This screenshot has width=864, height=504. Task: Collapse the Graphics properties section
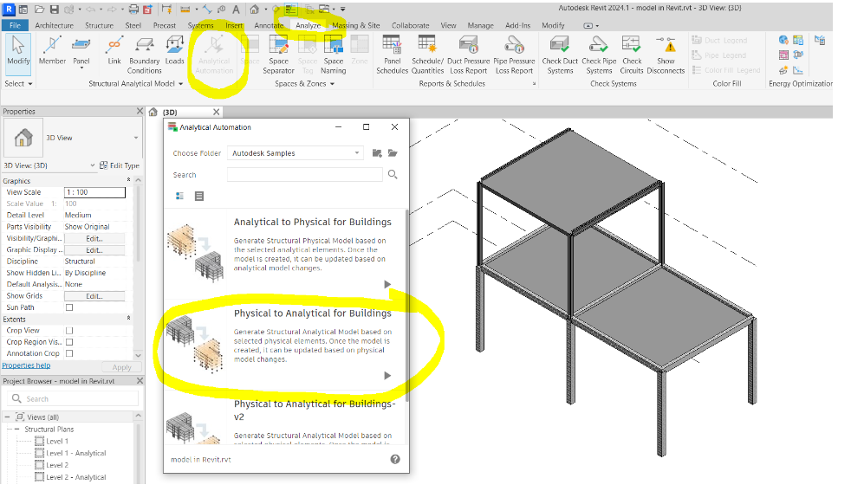(x=128, y=180)
